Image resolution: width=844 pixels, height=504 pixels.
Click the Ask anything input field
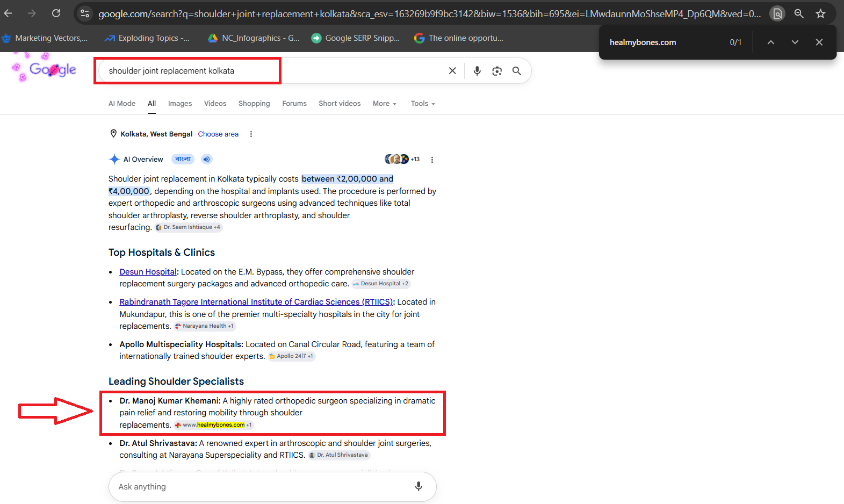coord(263,487)
